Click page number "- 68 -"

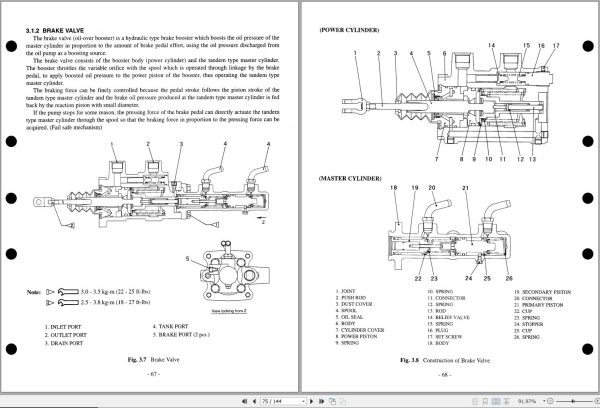pyautogui.click(x=445, y=375)
